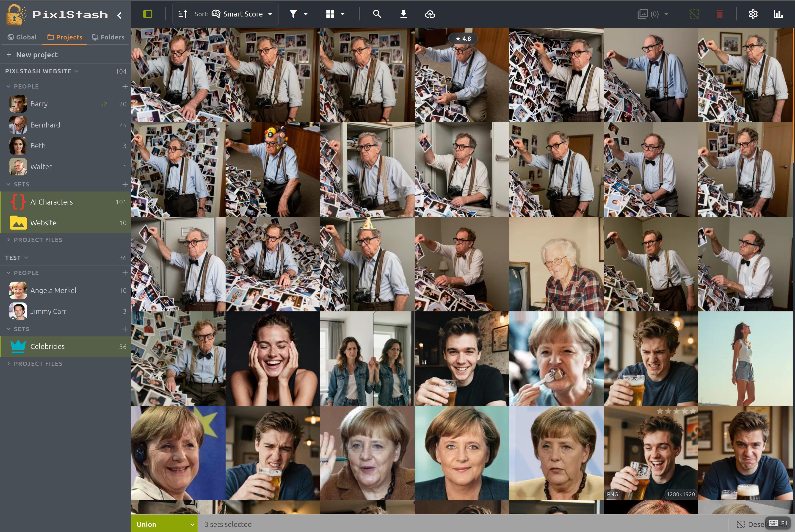Click the PixlStash logo
The image size is (795, 532).
pos(57,15)
